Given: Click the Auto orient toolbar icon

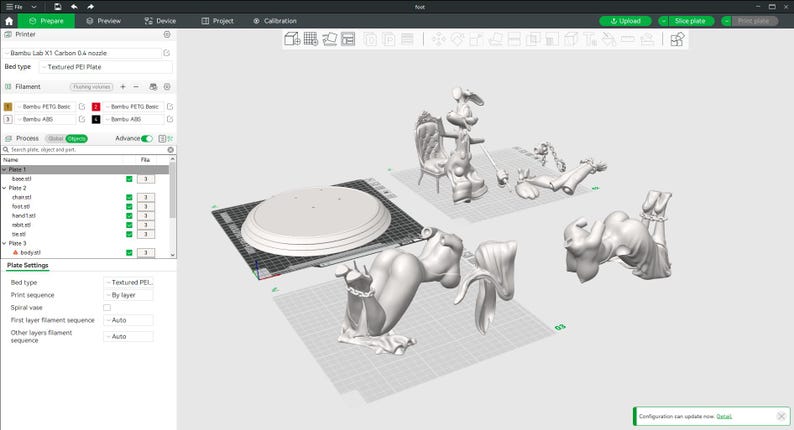Looking at the screenshot, I should 330,39.
